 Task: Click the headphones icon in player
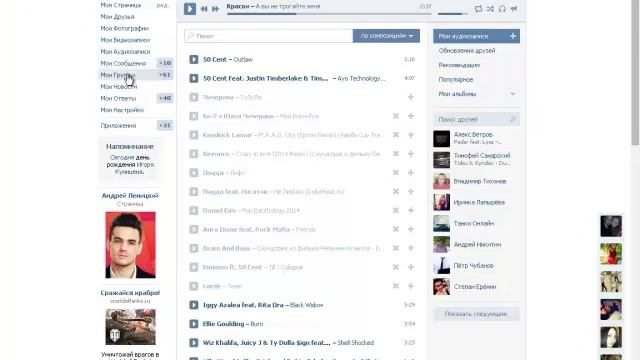502,9
